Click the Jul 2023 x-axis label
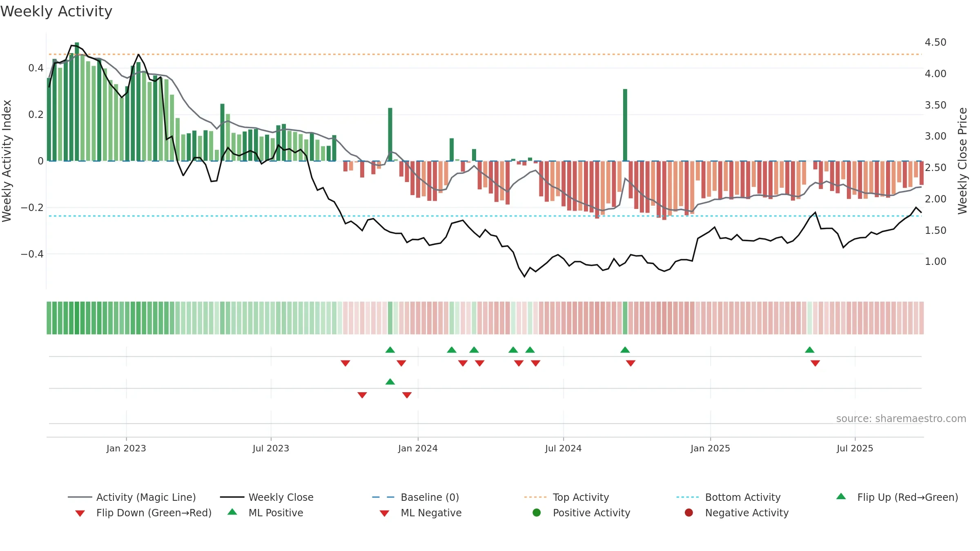This screenshot has width=980, height=551. (x=271, y=448)
